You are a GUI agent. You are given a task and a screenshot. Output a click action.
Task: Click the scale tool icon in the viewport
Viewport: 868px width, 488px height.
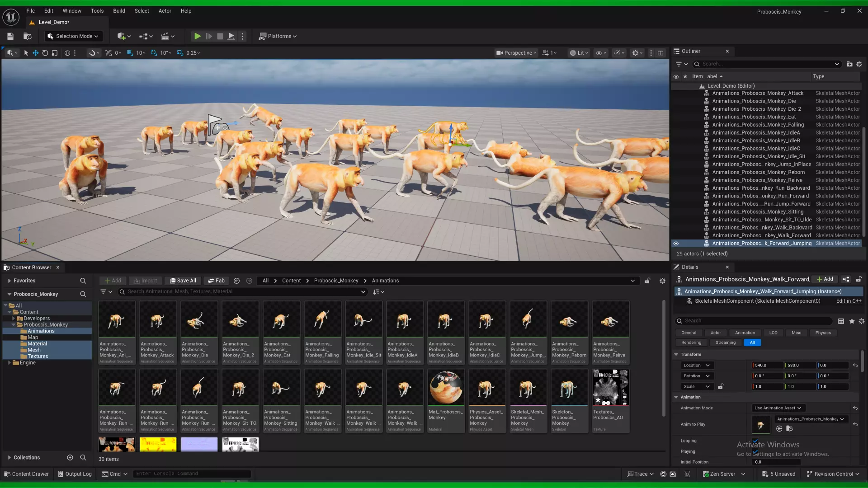(x=55, y=53)
